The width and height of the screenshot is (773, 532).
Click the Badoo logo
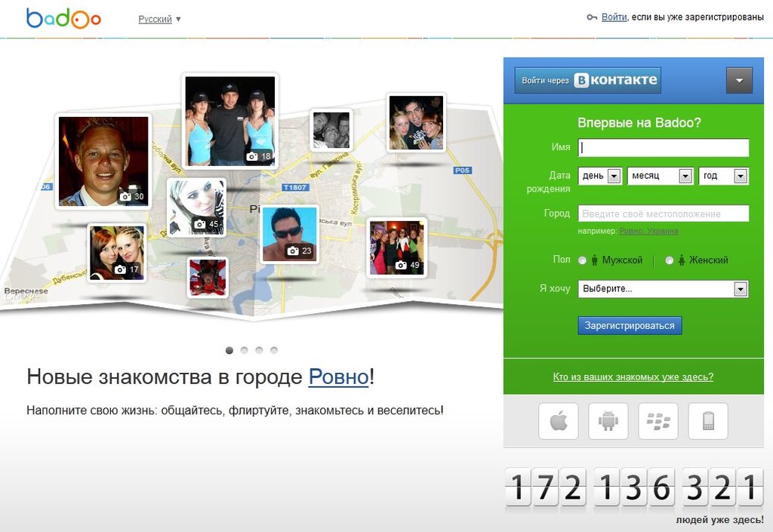[x=63, y=18]
